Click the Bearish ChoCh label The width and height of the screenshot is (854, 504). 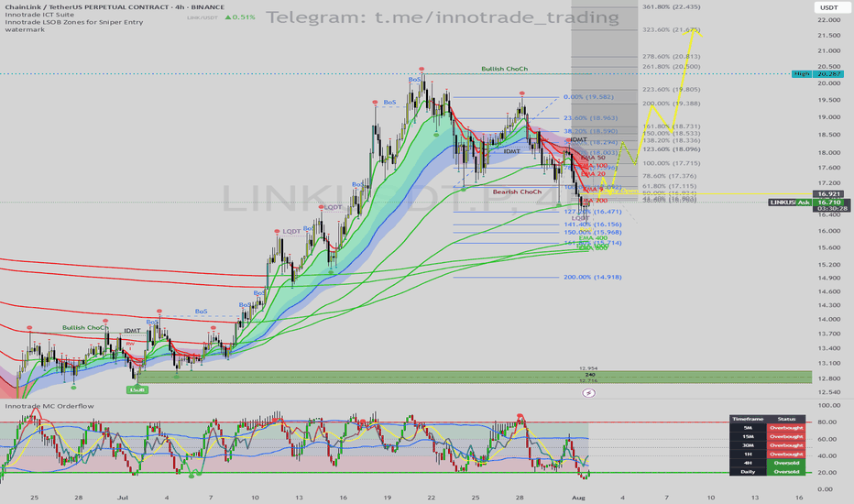[517, 192]
